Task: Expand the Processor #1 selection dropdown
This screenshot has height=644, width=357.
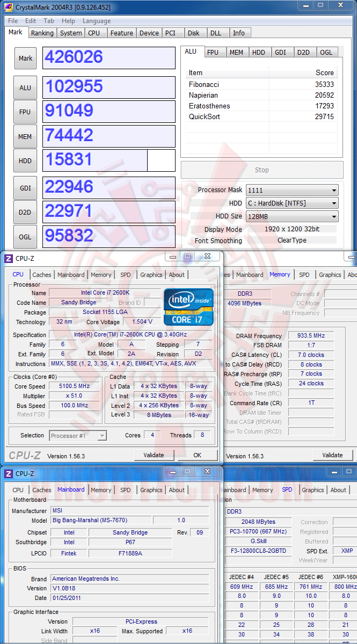Action: pyautogui.click(x=78, y=436)
